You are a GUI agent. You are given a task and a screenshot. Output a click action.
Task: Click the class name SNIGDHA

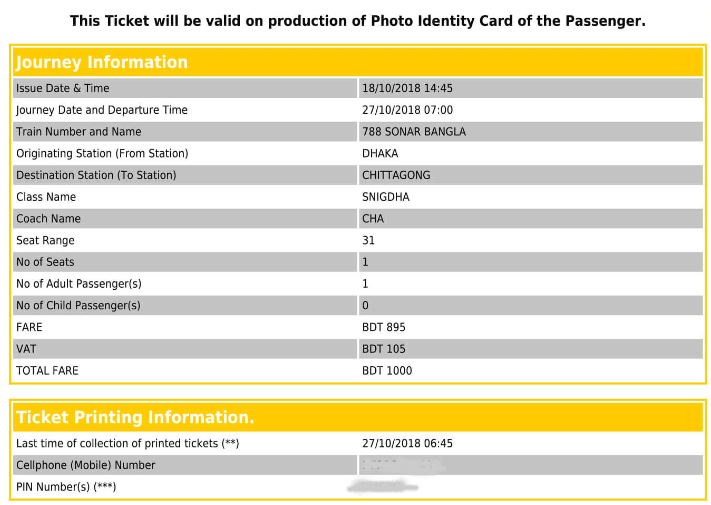tap(385, 197)
